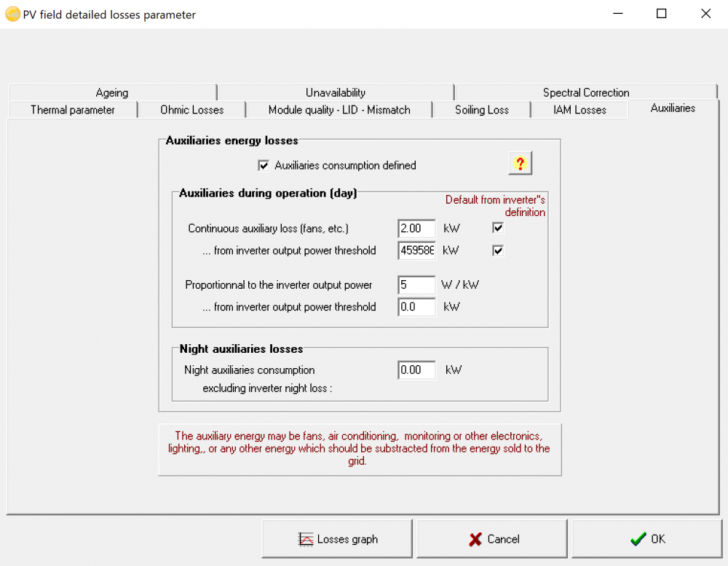Click the chart icon on Losses graph button
This screenshot has width=728, height=566.
[x=306, y=538]
